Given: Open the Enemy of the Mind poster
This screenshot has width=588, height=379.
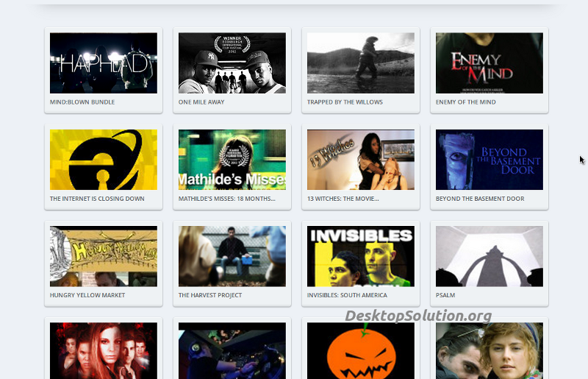Looking at the screenshot, I should tap(490, 63).
